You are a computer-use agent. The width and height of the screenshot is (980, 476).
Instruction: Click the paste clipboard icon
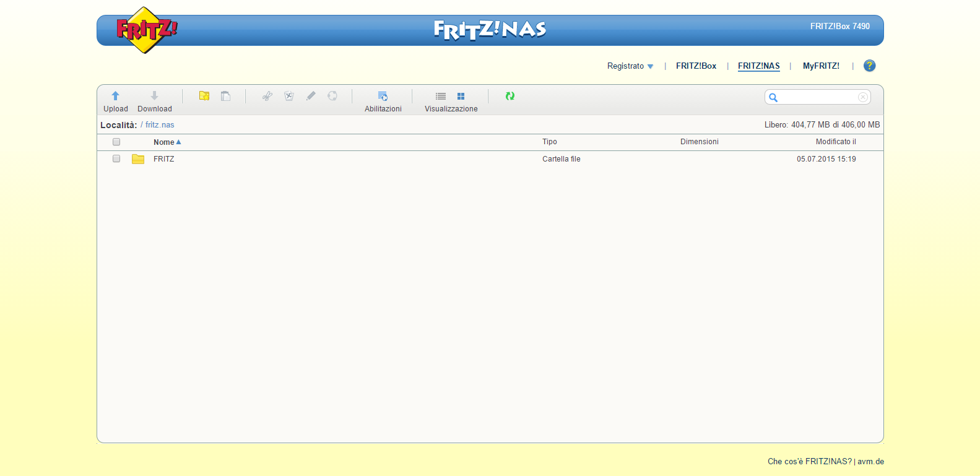(226, 96)
